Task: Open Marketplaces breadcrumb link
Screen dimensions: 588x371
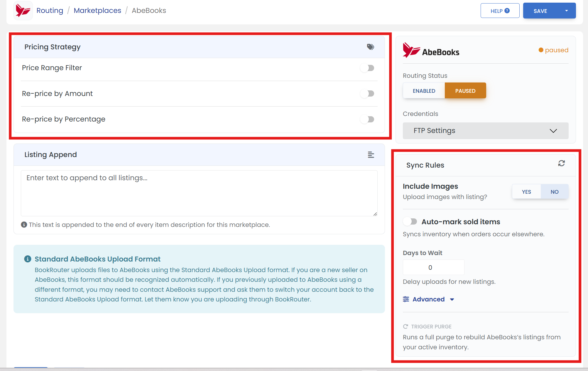Action: pos(97,11)
